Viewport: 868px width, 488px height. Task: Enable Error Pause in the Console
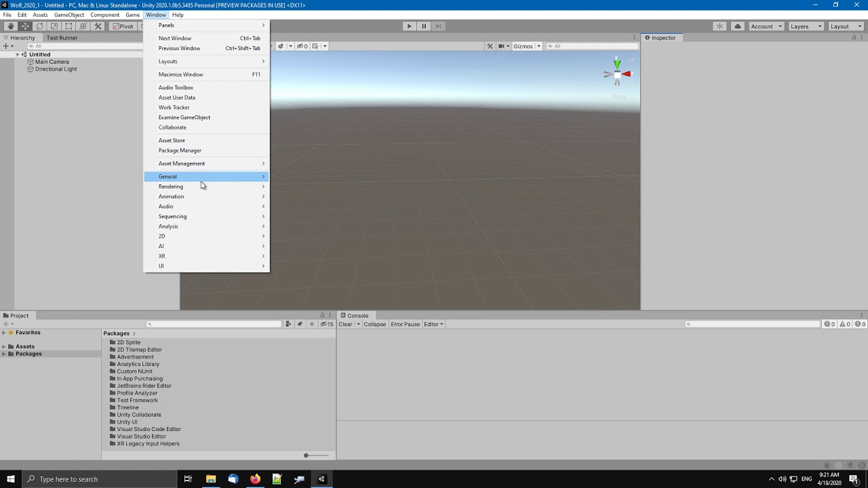click(x=405, y=324)
